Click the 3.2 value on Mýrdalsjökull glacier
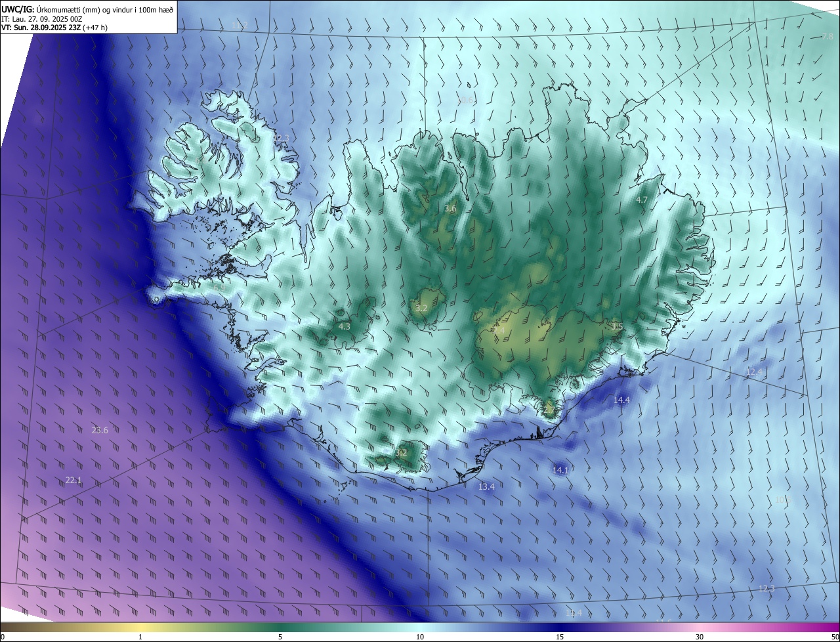 click(x=401, y=452)
